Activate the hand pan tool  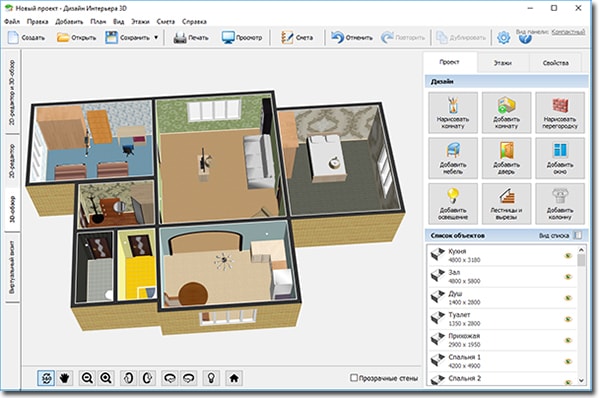65,378
